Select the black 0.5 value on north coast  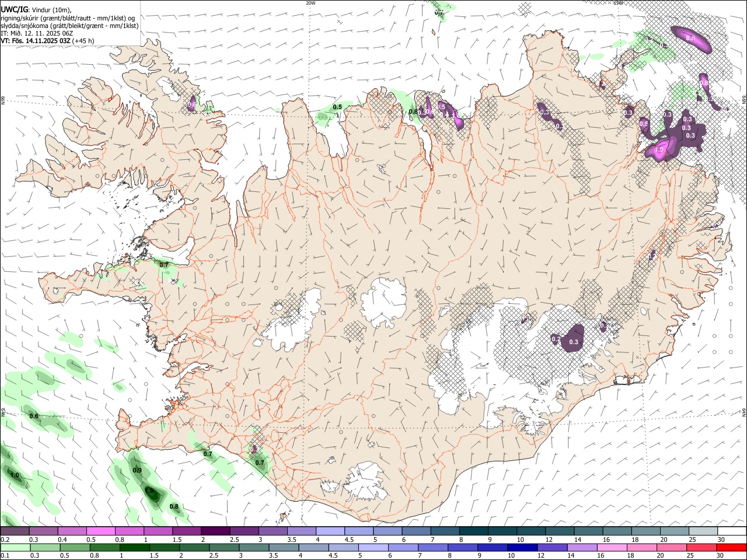coord(337,107)
